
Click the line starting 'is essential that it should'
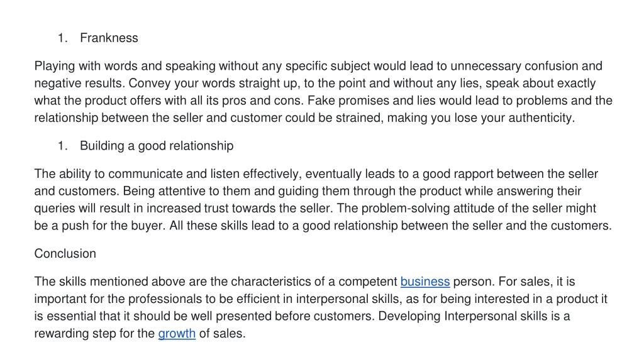[303, 316]
